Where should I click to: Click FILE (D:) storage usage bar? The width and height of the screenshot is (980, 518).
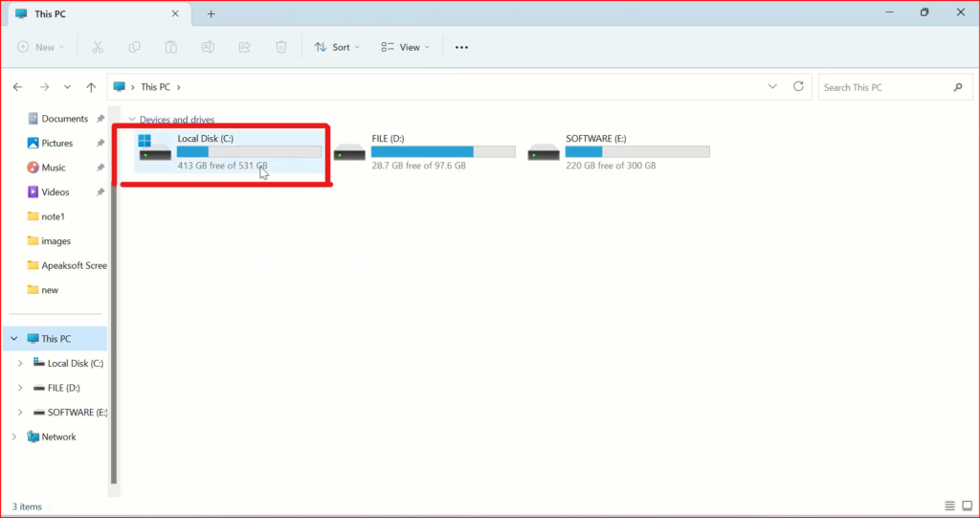443,152
